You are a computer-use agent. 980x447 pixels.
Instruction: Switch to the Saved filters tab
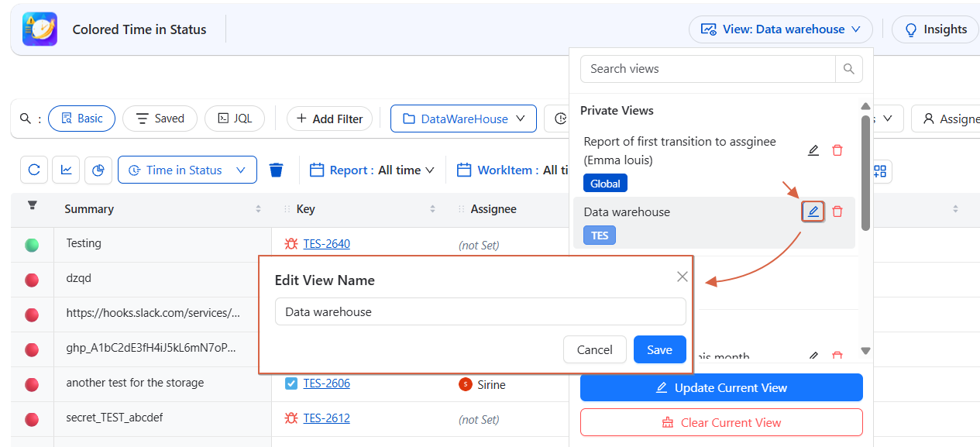click(x=160, y=119)
